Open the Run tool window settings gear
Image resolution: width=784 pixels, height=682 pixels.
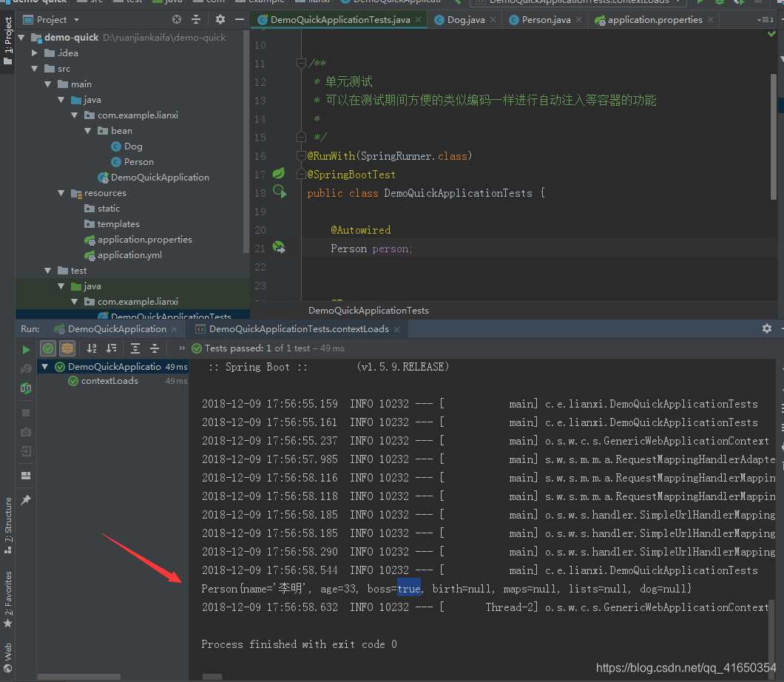point(767,328)
